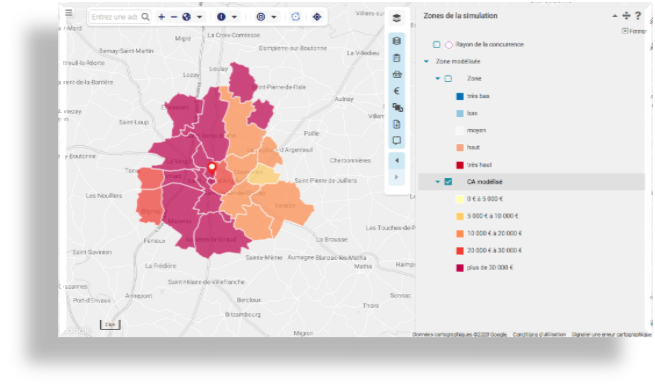Enable the Rayon de la concurrence checkbox
Screen dimensions: 655x390
[x=437, y=44]
